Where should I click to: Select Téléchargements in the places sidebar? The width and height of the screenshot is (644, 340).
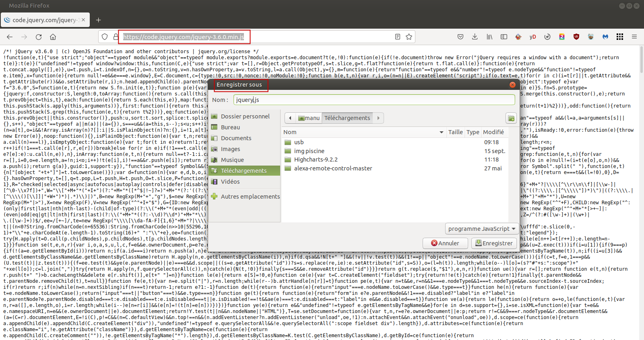245,171
